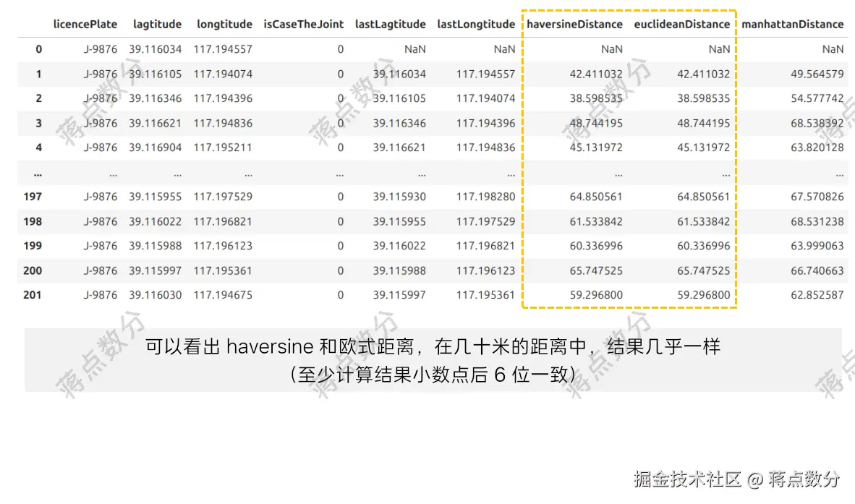The image size is (855, 504).
Task: Select the manhattanDistance value 62.852587
Action: tap(815, 294)
